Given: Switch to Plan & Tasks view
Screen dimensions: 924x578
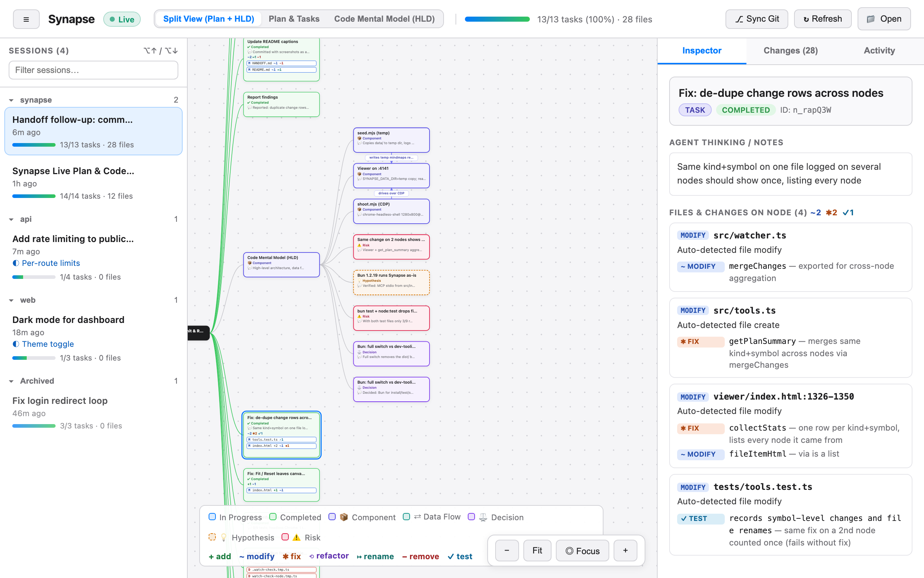Looking at the screenshot, I should (x=294, y=19).
